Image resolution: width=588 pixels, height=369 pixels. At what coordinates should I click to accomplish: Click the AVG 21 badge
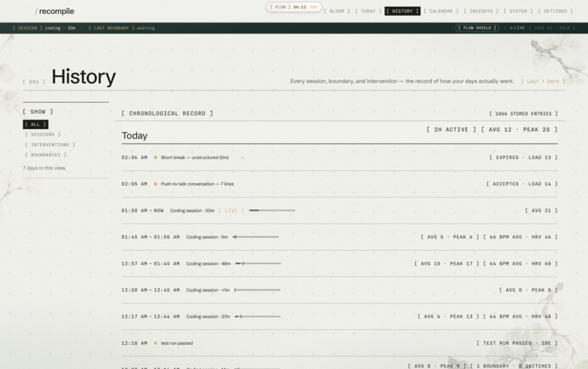point(541,210)
